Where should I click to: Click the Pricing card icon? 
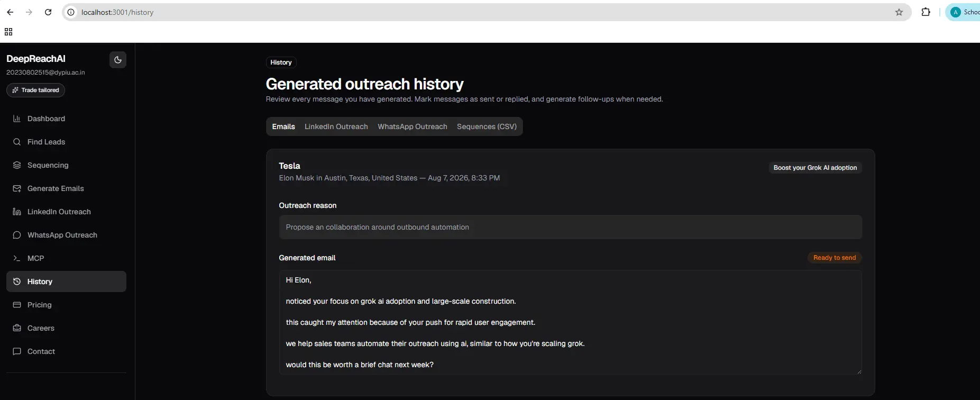[x=17, y=305]
